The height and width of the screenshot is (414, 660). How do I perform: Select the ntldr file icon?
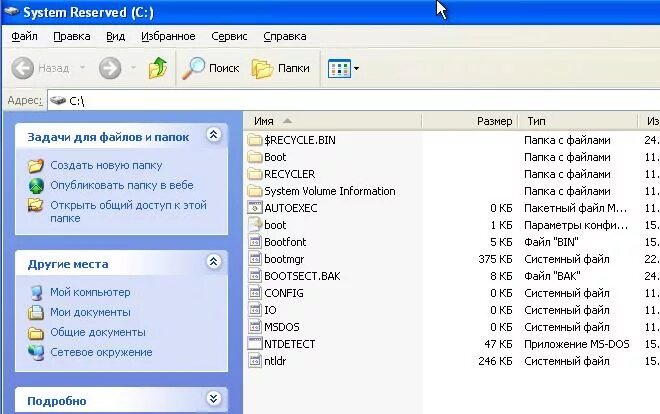255,361
